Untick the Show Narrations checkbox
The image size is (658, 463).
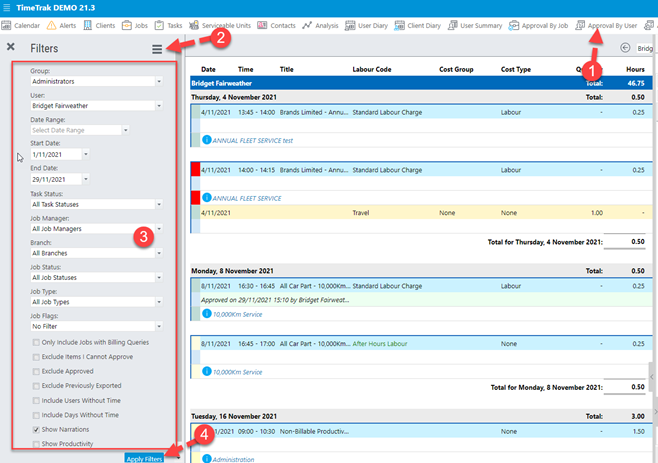click(36, 429)
